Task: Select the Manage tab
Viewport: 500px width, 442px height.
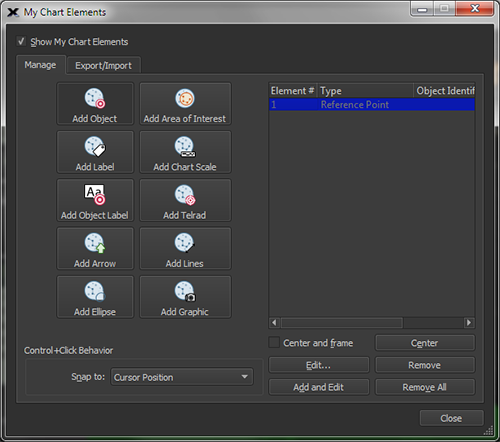Action: (x=40, y=65)
